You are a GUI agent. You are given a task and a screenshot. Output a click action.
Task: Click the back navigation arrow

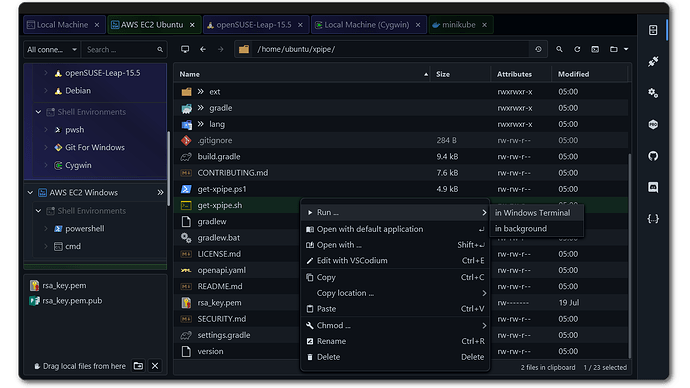coord(203,49)
